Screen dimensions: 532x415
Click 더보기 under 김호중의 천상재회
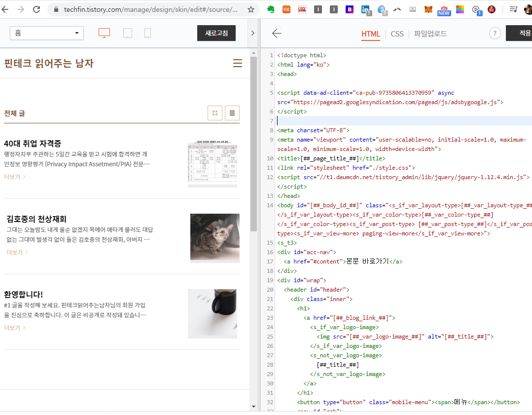click(17, 252)
